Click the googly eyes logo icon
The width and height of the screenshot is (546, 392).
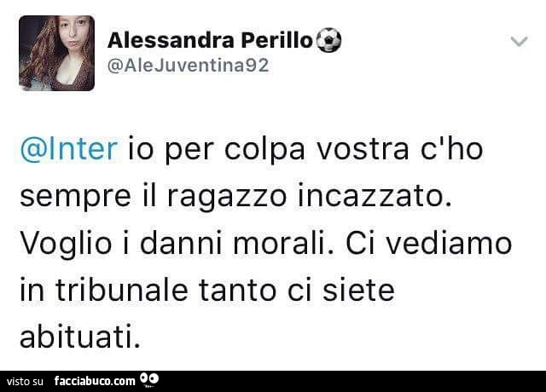pyautogui.click(x=149, y=380)
